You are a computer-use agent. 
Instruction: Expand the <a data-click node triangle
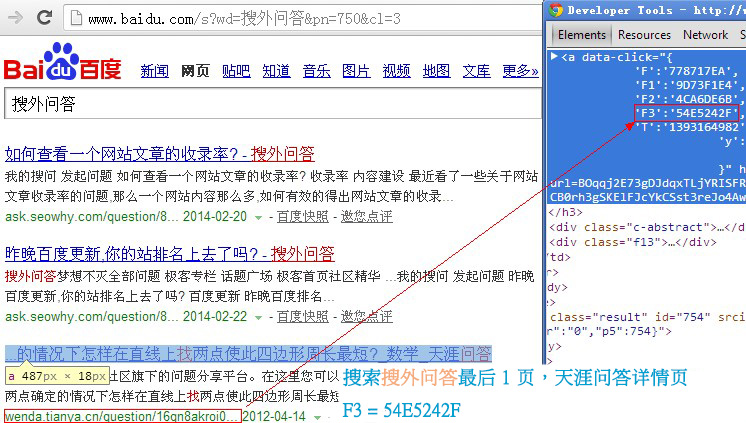coord(554,57)
